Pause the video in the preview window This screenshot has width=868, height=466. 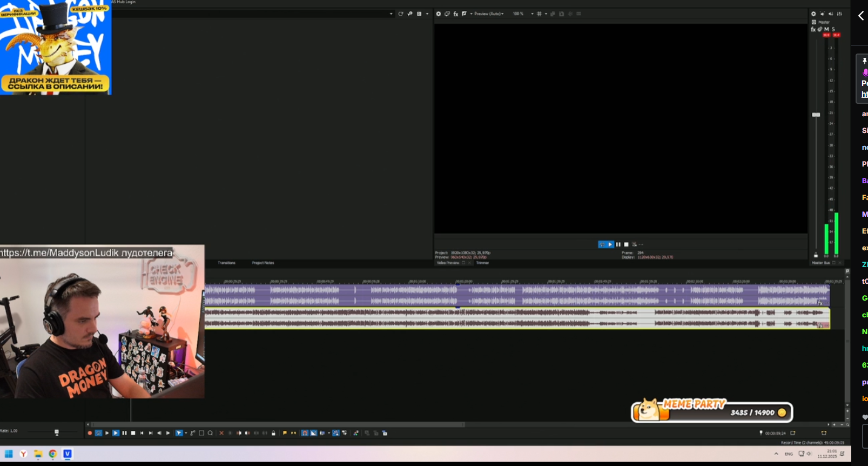[x=618, y=244]
